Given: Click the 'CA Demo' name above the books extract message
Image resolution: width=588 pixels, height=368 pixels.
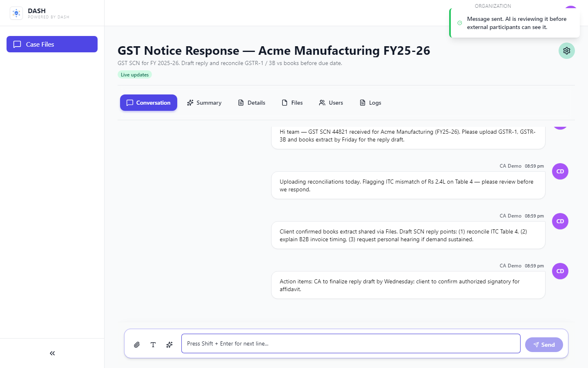Looking at the screenshot, I should 510,216.
